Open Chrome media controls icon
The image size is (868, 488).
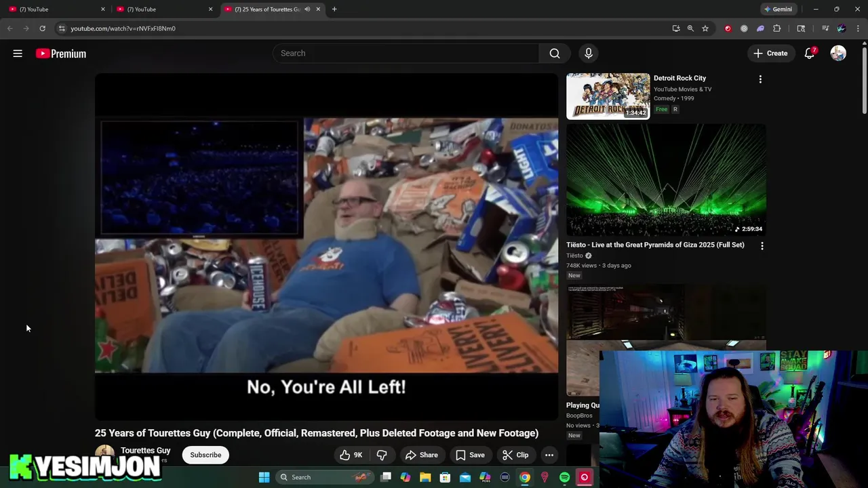[825, 28]
